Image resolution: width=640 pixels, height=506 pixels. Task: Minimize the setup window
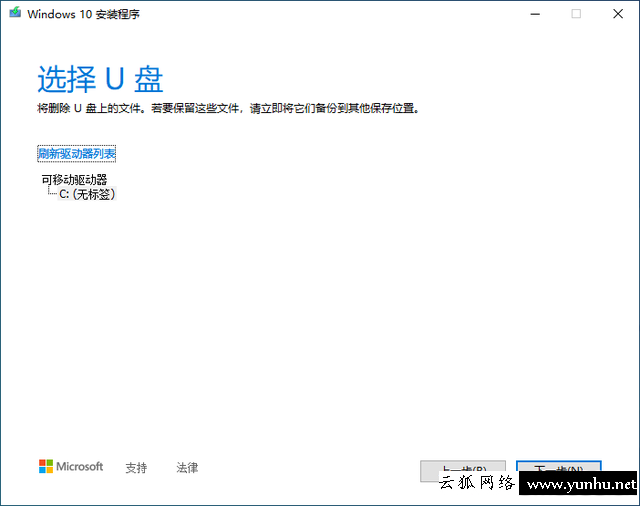coord(535,14)
